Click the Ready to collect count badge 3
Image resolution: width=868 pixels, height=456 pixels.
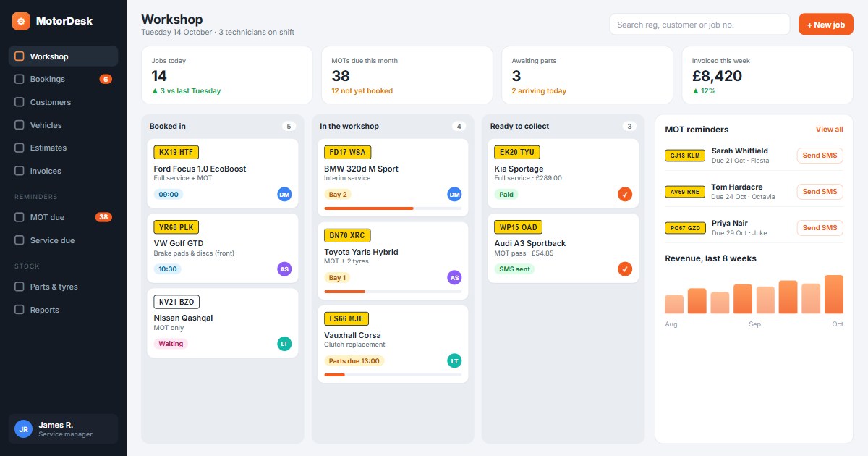[x=629, y=127]
